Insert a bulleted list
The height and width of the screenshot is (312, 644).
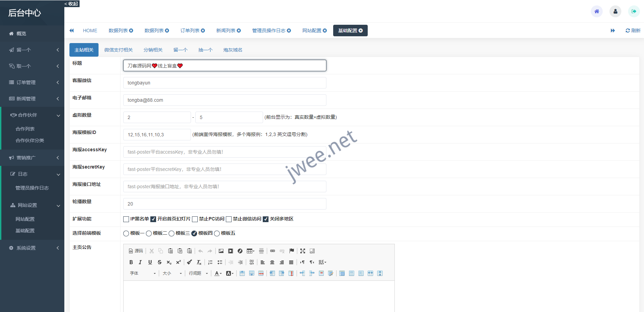pyautogui.click(x=220, y=262)
